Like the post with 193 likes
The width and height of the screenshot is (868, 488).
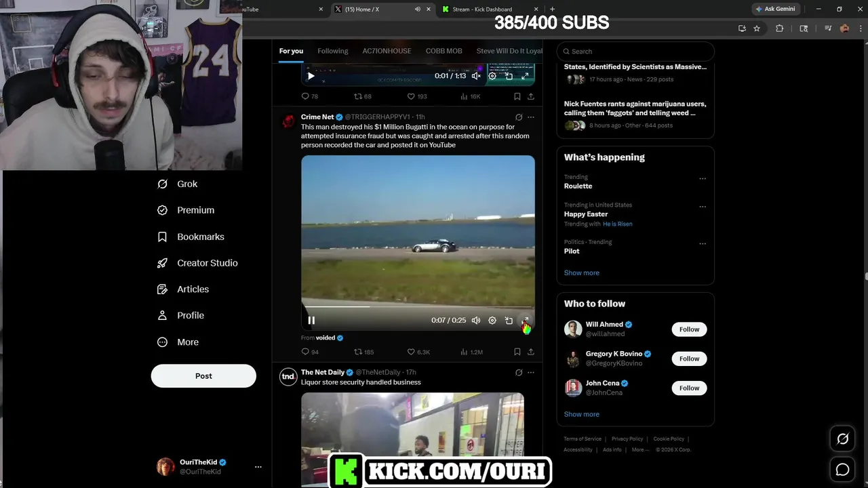click(416, 97)
